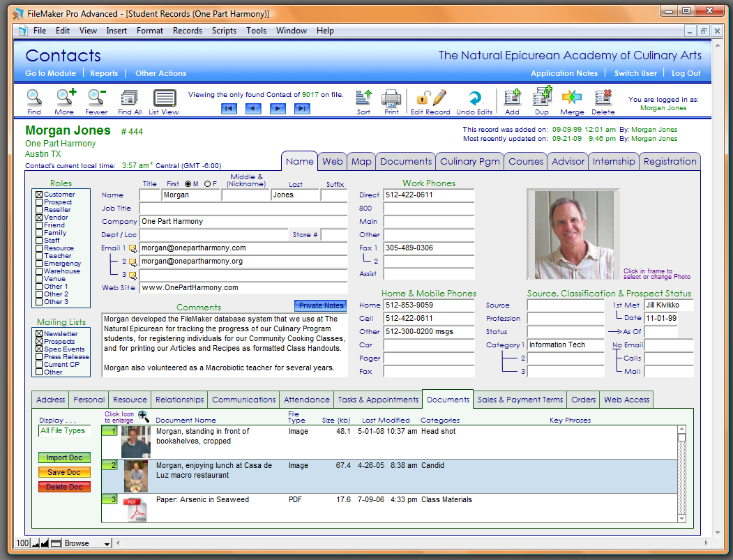The width and height of the screenshot is (733, 560).
Task: Click the Delete Doc button
Action: click(x=64, y=487)
